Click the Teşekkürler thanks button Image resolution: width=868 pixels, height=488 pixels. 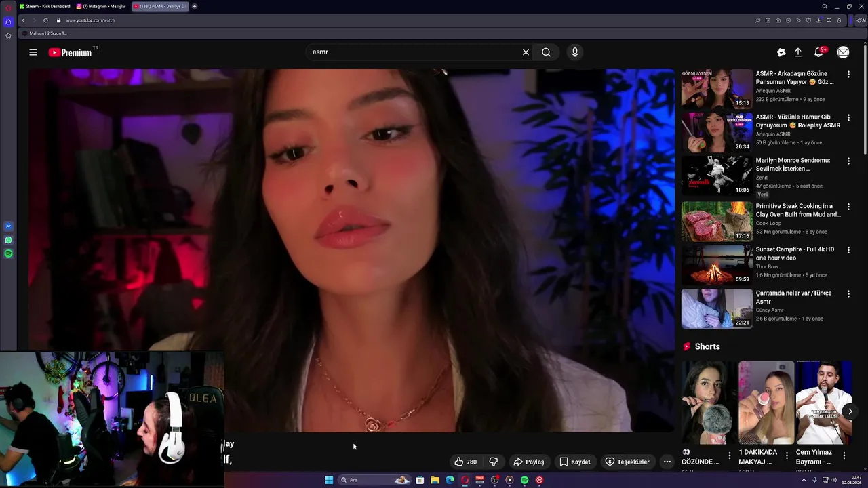pos(627,462)
